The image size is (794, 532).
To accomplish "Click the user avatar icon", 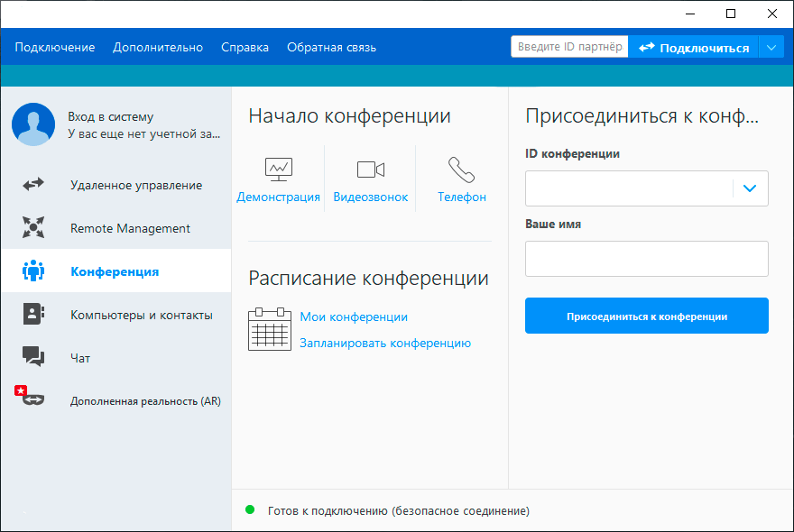I will pos(33,124).
